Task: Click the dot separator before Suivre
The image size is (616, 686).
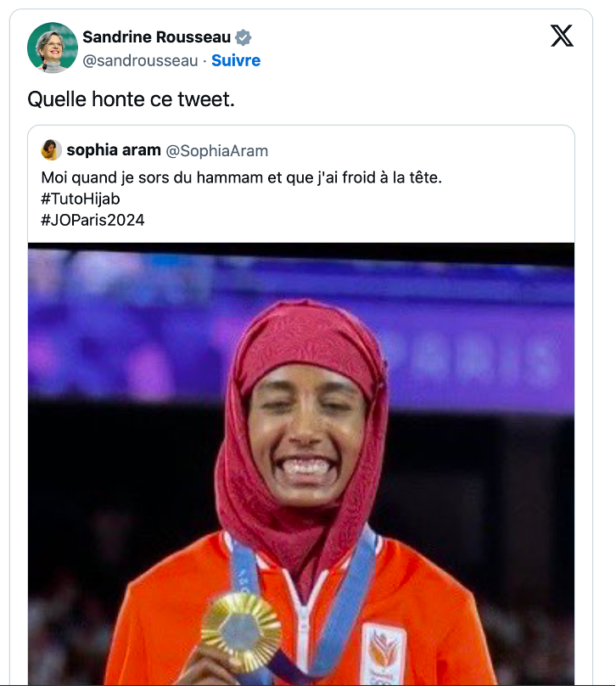Action: coord(204,61)
